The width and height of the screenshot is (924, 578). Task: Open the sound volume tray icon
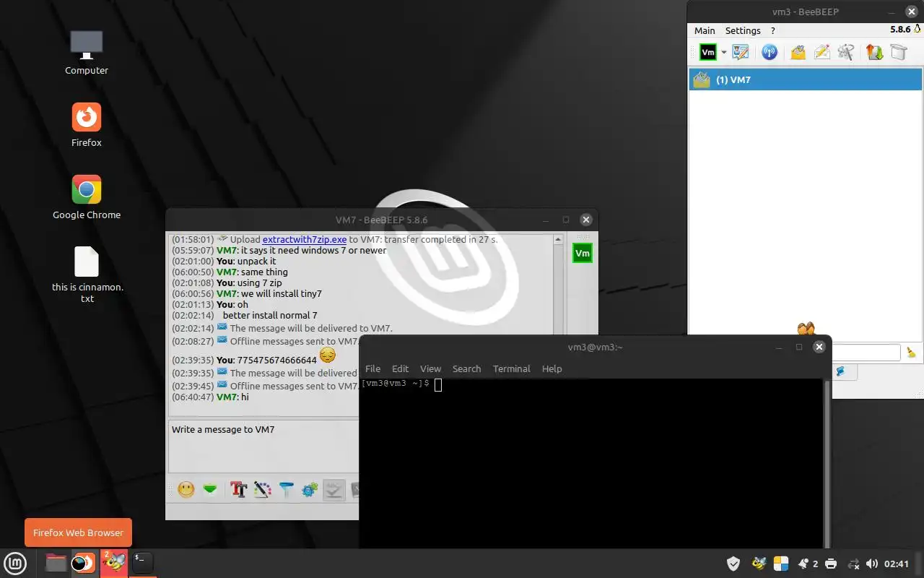click(x=872, y=564)
